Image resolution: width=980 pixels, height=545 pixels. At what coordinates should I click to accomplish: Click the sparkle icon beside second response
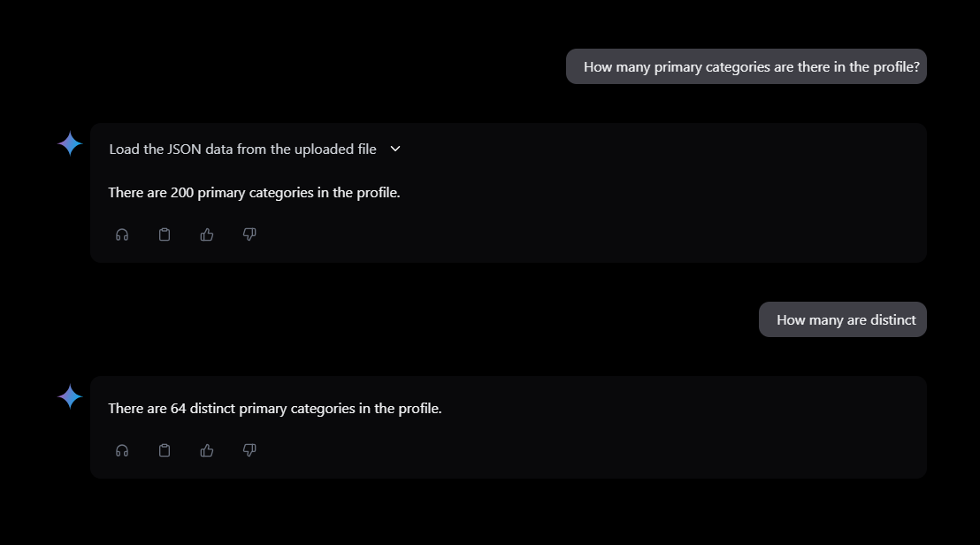(x=70, y=396)
